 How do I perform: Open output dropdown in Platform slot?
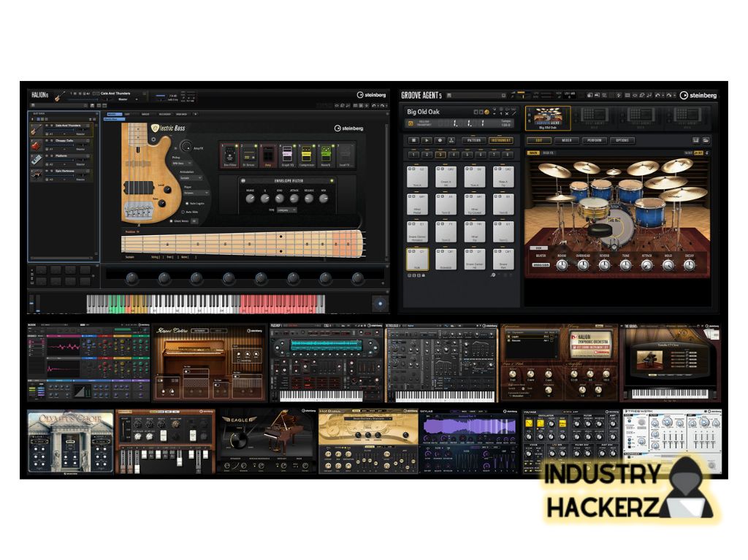point(82,164)
